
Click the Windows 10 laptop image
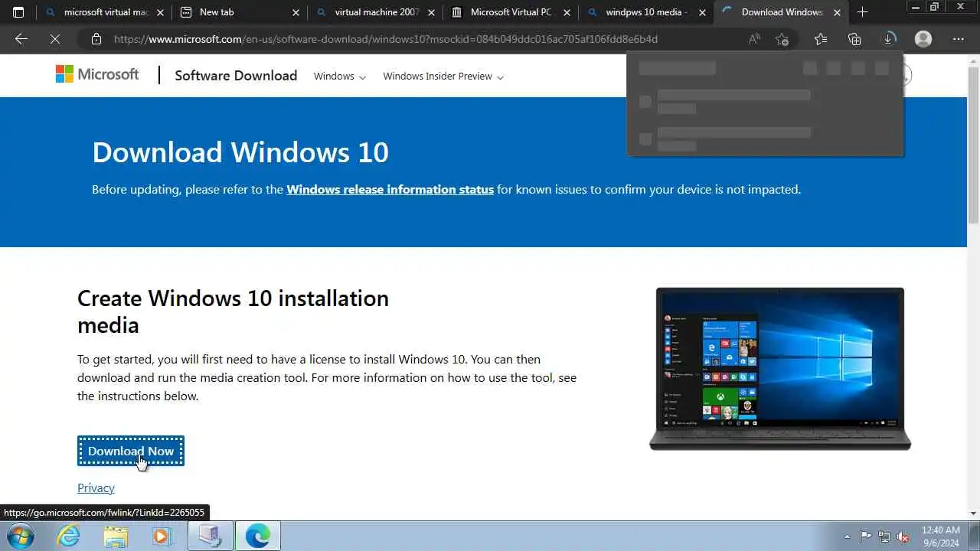coord(780,369)
